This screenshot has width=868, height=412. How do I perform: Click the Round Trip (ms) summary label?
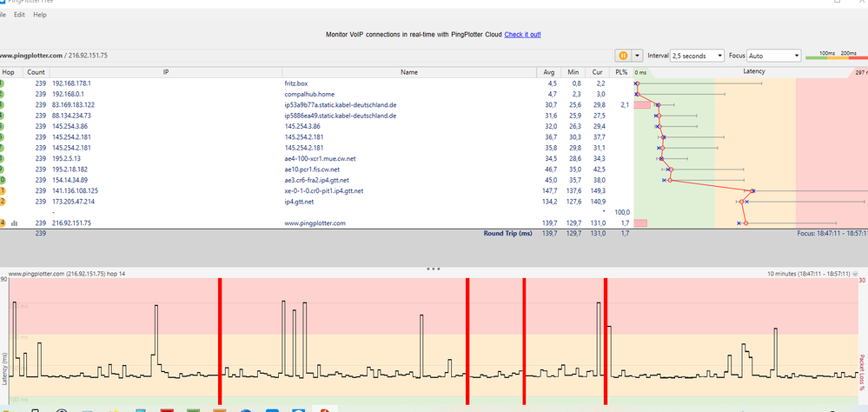pyautogui.click(x=507, y=234)
